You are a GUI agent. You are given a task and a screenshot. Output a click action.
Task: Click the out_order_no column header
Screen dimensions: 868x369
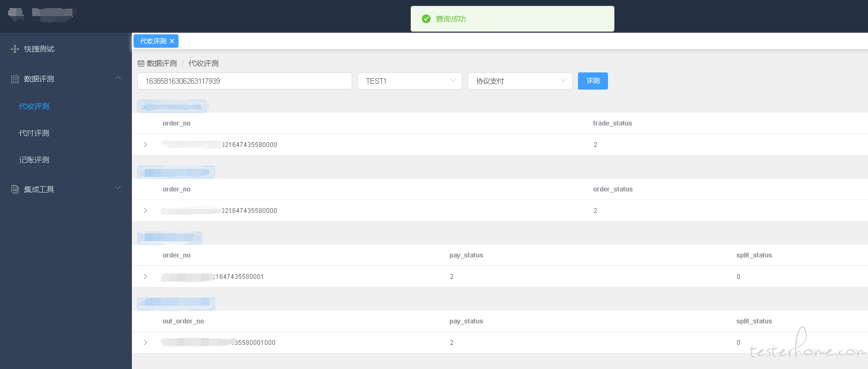click(x=183, y=321)
